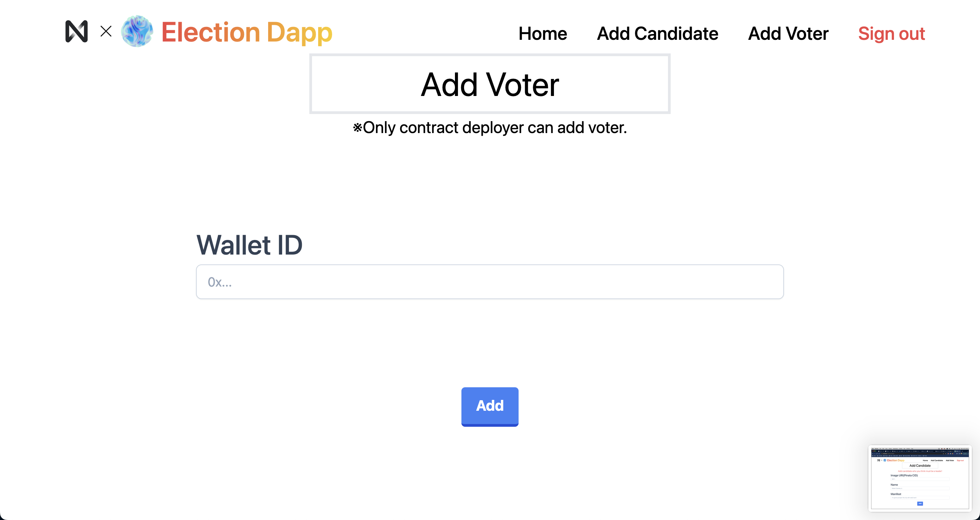Screen dimensions: 980x520
Task: Click the 0x... placeholder text
Action: [x=219, y=282]
